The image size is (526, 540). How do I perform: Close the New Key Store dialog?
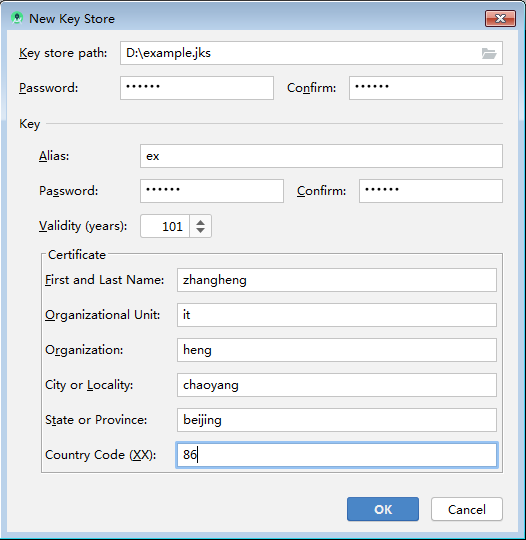pyautogui.click(x=500, y=18)
